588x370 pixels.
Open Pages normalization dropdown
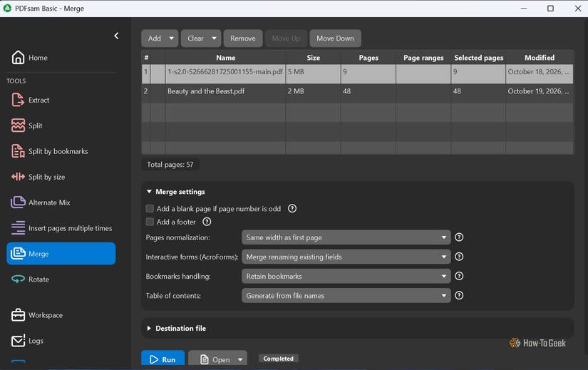(346, 237)
